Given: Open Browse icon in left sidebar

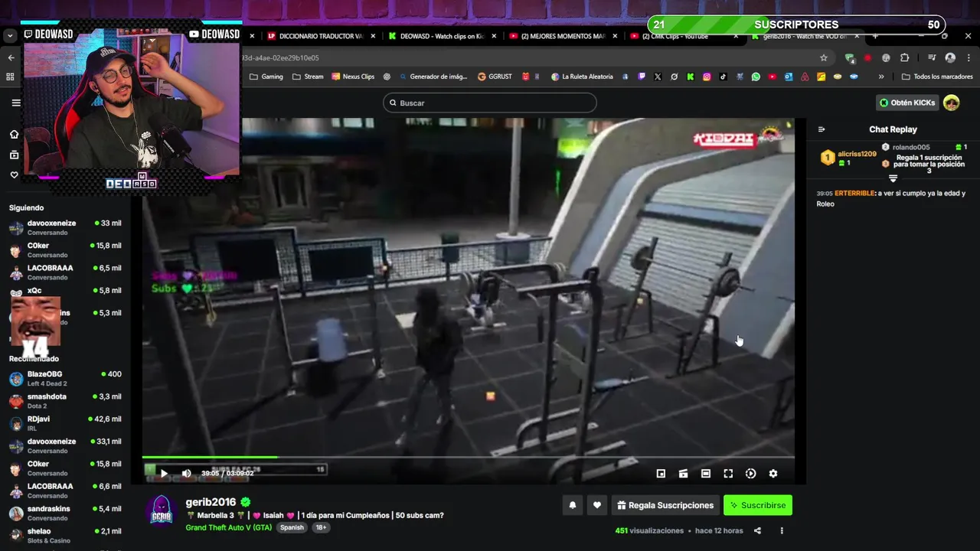Looking at the screenshot, I should pyautogui.click(x=14, y=155).
